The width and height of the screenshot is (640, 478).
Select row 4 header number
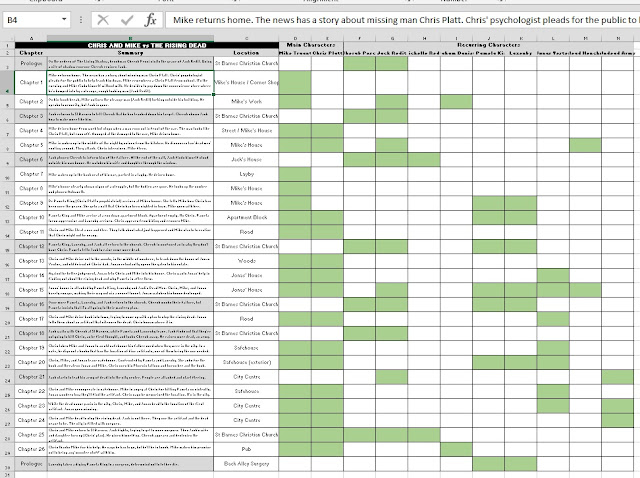click(x=7, y=82)
